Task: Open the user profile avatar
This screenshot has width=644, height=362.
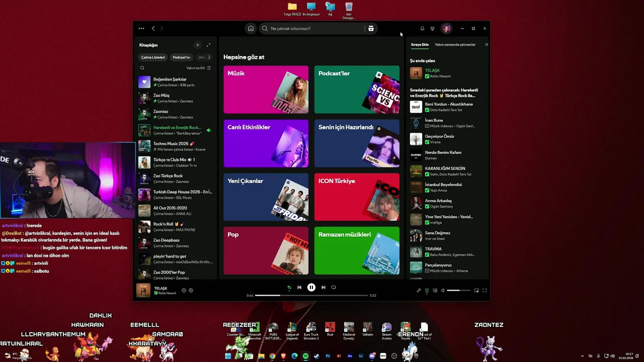Action: click(446, 29)
